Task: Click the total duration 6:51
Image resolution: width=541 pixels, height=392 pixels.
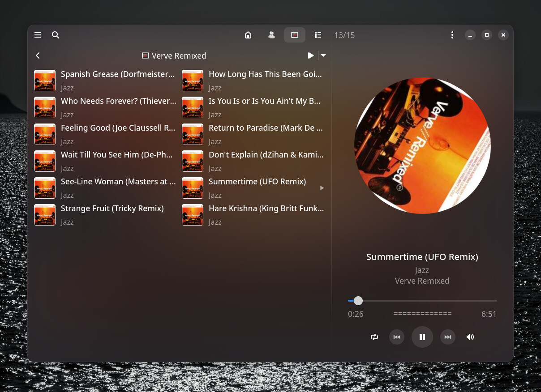Action: point(489,314)
